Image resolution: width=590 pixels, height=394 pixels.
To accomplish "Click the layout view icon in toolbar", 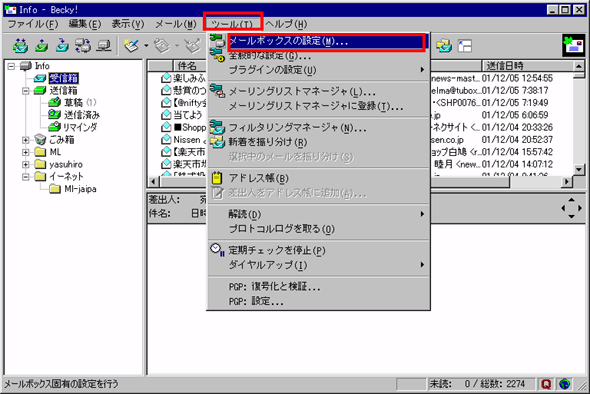I will pos(465,46).
